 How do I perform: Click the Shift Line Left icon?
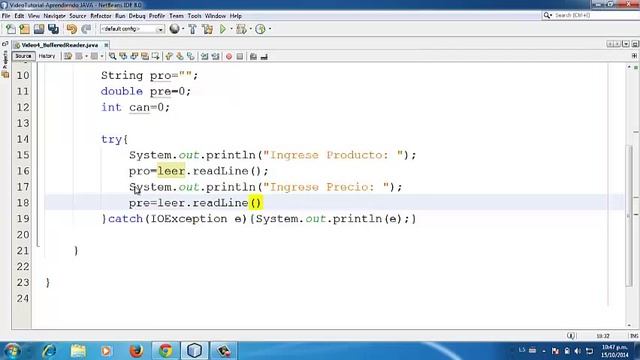point(204,56)
